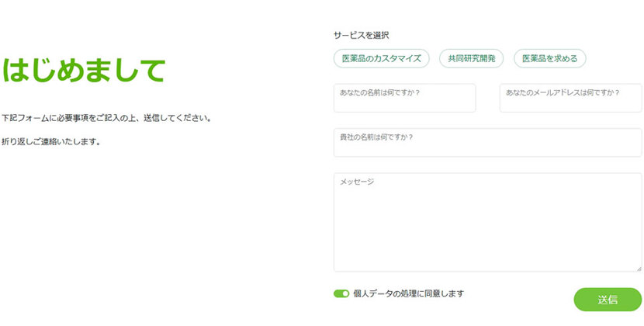Click the サービスを選択 section label
This screenshot has width=644, height=326.
tap(361, 35)
